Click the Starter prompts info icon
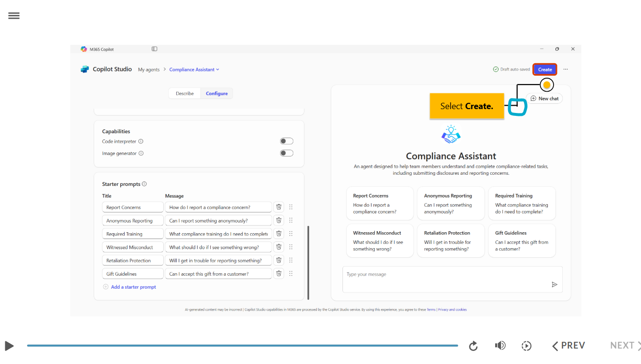This screenshot has width=641, height=364. click(144, 184)
